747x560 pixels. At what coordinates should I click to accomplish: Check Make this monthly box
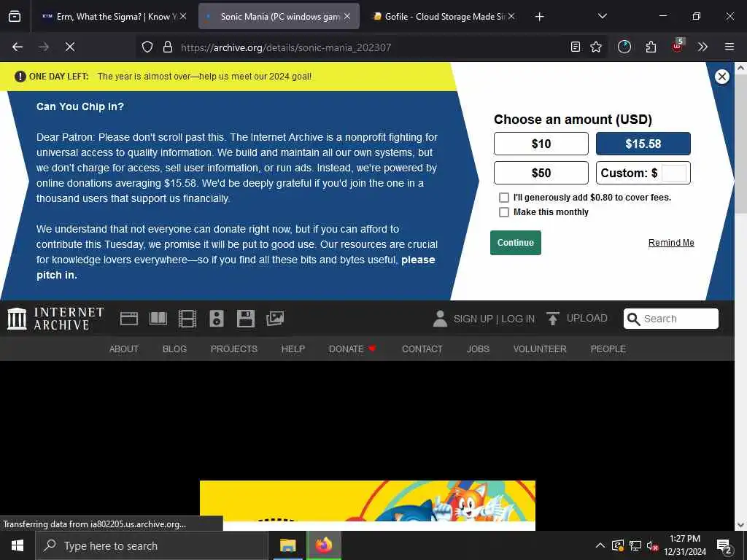click(503, 212)
